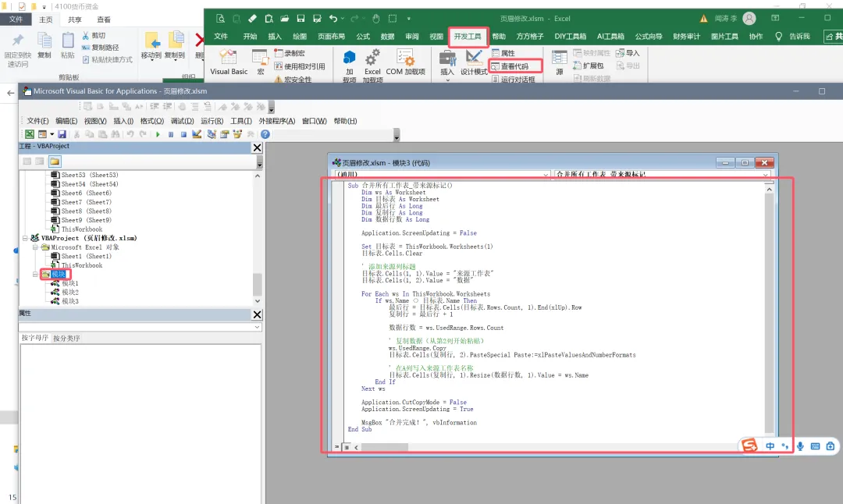Toggle 使用相对引用 in ribbon
Viewport: 843px width, 504px height.
tap(300, 66)
